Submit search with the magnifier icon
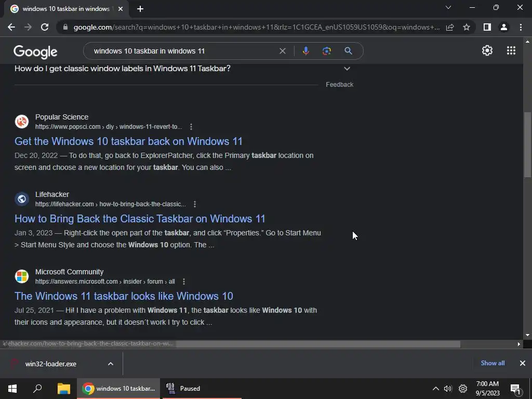 (x=348, y=51)
